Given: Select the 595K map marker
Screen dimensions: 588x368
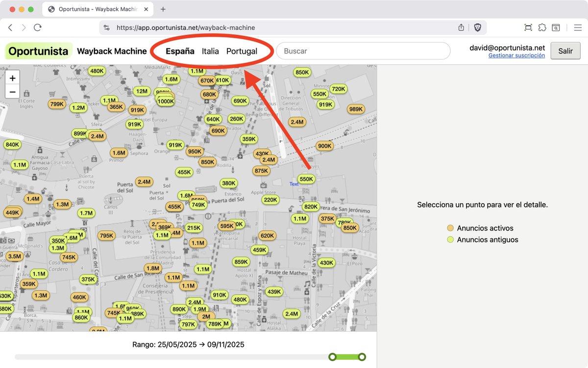Looking at the screenshot, I should [227, 226].
